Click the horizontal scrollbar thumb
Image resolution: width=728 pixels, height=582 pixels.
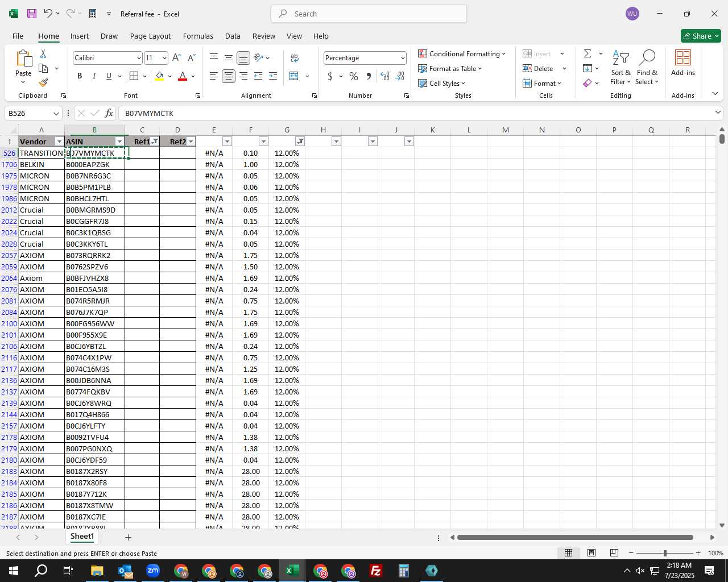click(x=575, y=537)
